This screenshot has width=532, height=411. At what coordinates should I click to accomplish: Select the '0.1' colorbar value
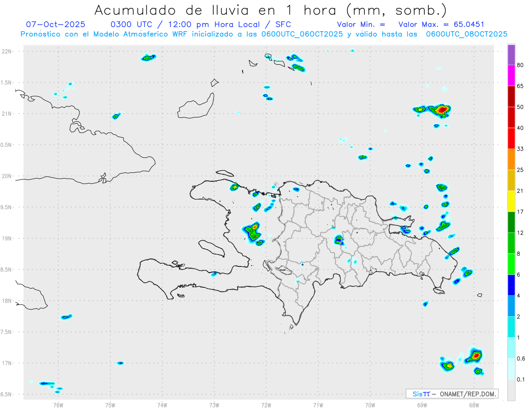[521, 380]
